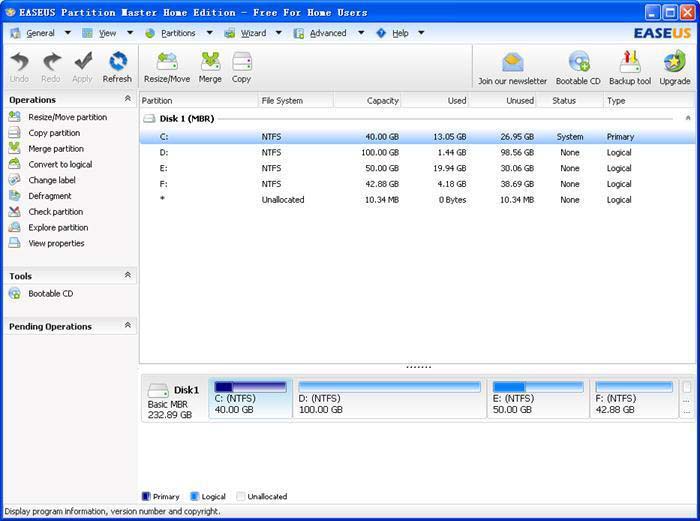
Task: Select the E: (NTFS) disk map block
Action: tap(538, 398)
